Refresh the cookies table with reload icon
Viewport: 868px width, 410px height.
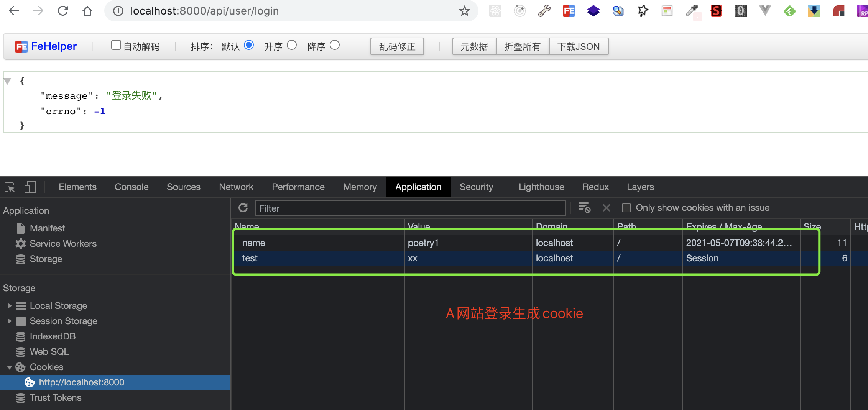pos(243,208)
